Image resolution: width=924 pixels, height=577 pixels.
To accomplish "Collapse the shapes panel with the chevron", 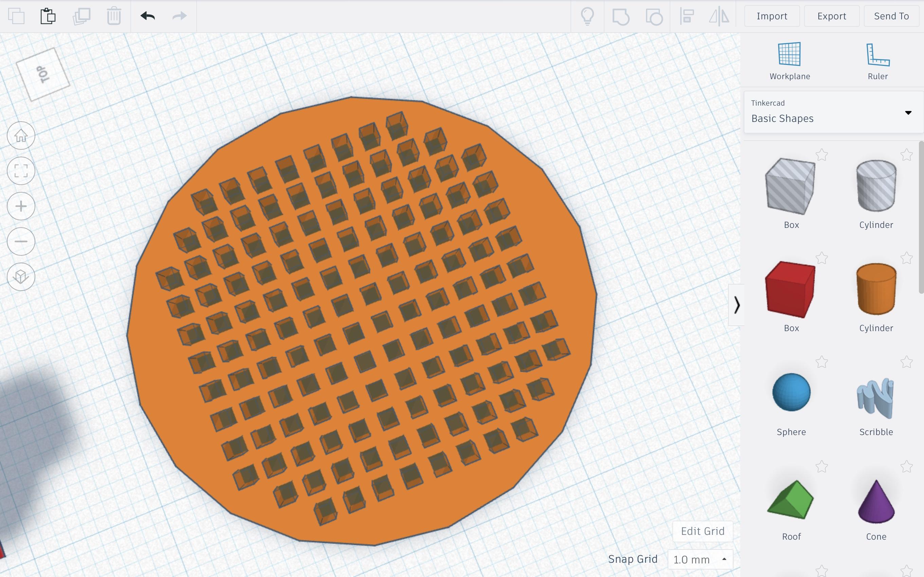I will click(736, 305).
